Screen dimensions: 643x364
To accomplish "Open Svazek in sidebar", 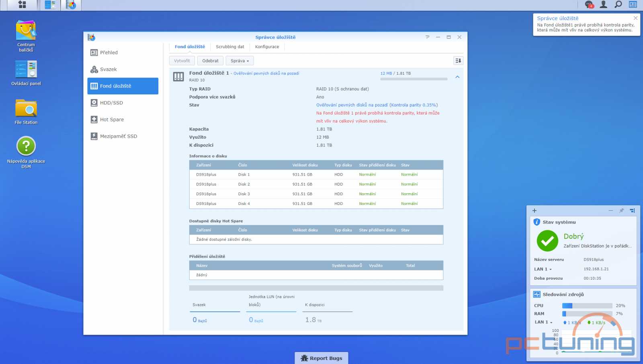I will pos(123,70).
